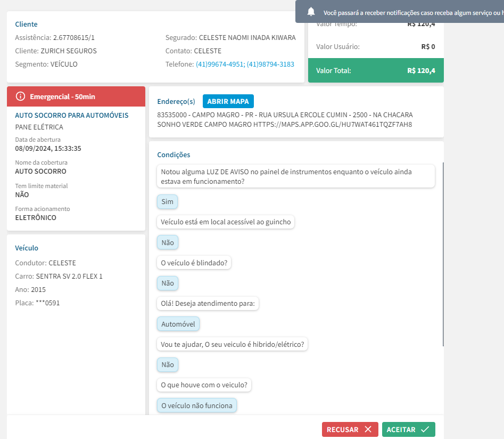Screen dimensions: 504x439
Task: Click the "Sim" answer chip
Action: point(167,202)
